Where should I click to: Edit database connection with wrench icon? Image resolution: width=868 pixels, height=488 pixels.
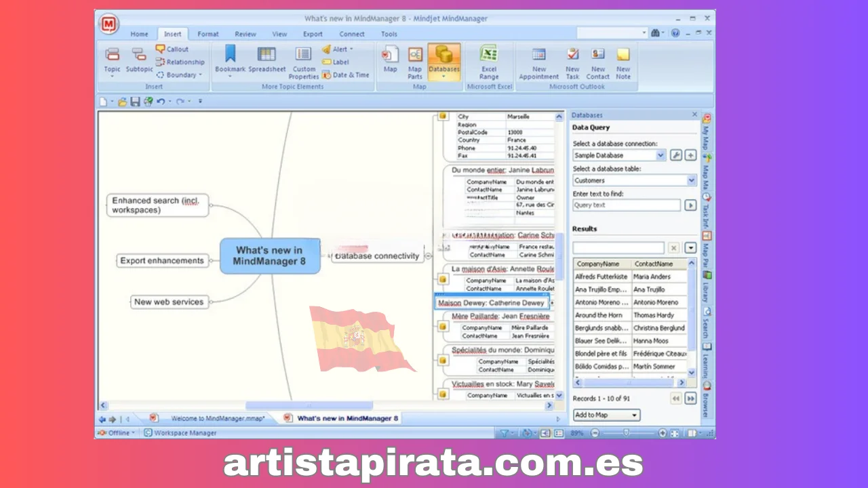(x=676, y=155)
